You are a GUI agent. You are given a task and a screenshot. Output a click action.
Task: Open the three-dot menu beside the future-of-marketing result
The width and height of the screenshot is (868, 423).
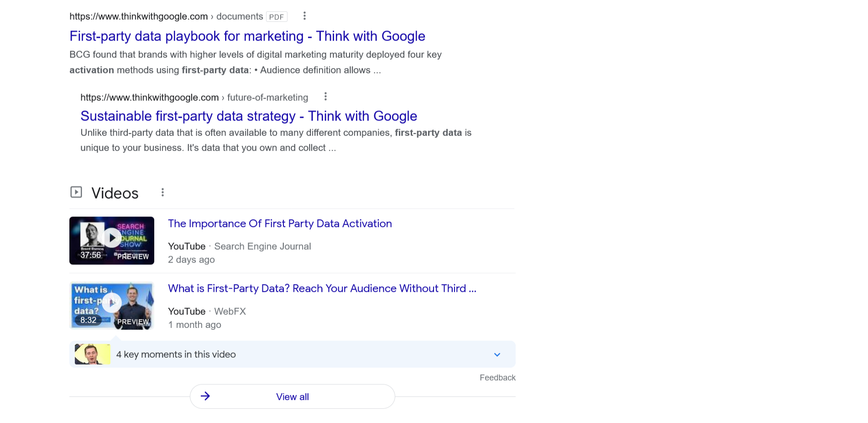pos(325,96)
